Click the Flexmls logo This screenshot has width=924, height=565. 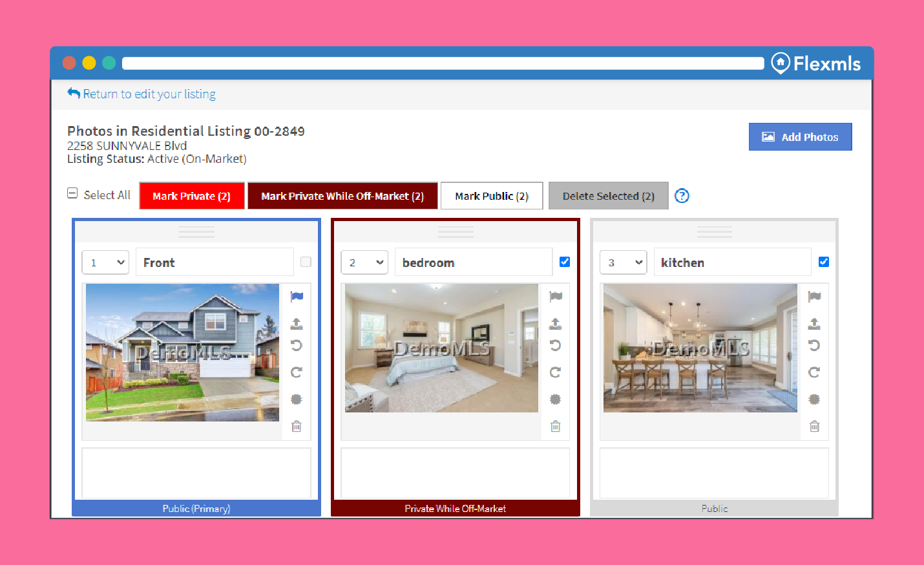tap(816, 63)
